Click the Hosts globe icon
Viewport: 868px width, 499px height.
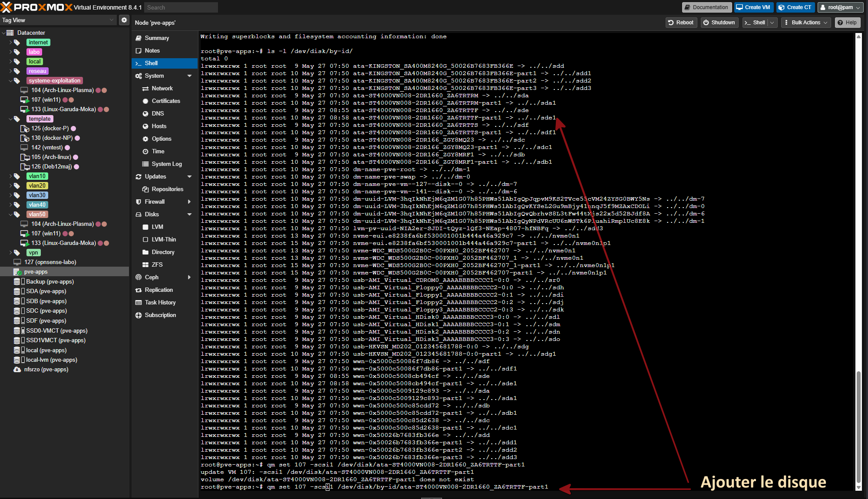[x=145, y=126]
